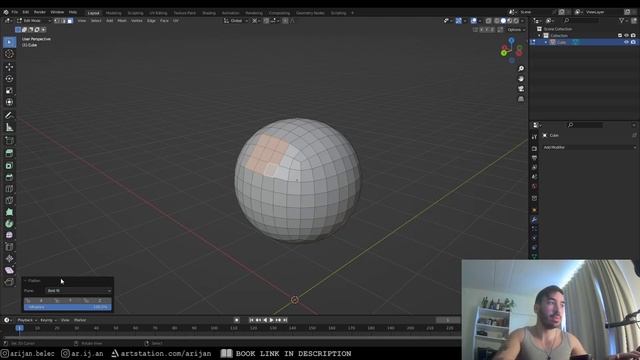Toggle viewport overlays
This screenshot has width=640, height=360.
(473, 21)
